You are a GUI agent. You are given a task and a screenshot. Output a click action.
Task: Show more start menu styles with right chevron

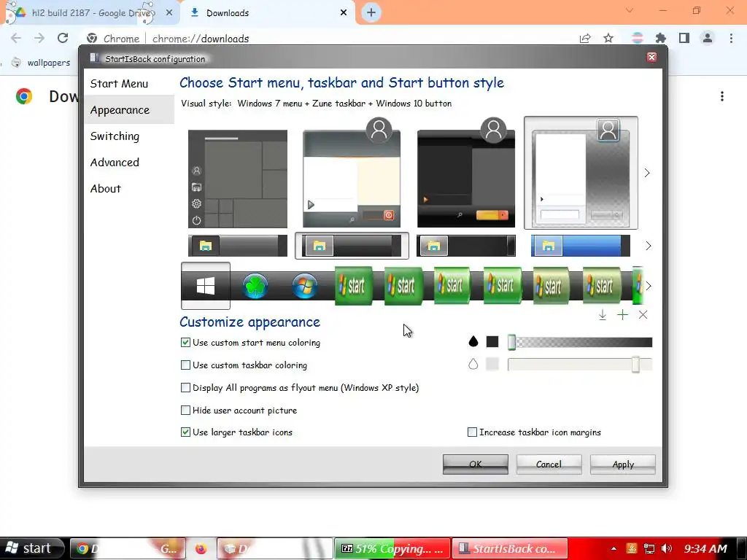pyautogui.click(x=647, y=173)
